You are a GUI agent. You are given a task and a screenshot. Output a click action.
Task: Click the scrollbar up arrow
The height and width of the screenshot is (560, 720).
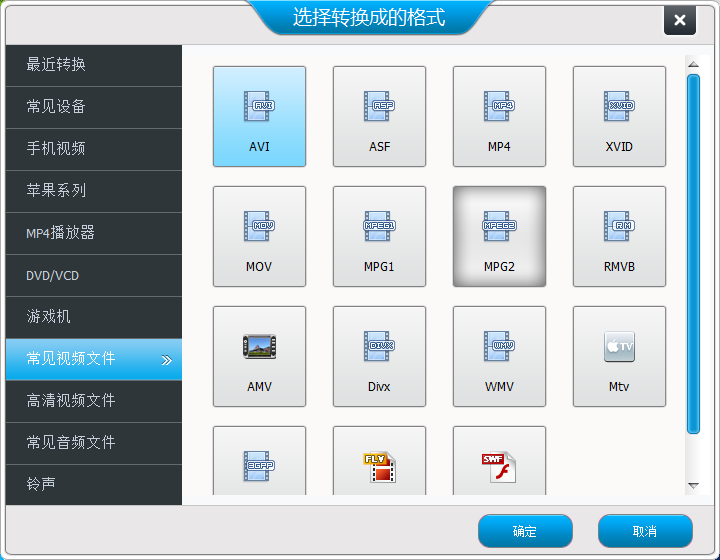(x=693, y=64)
